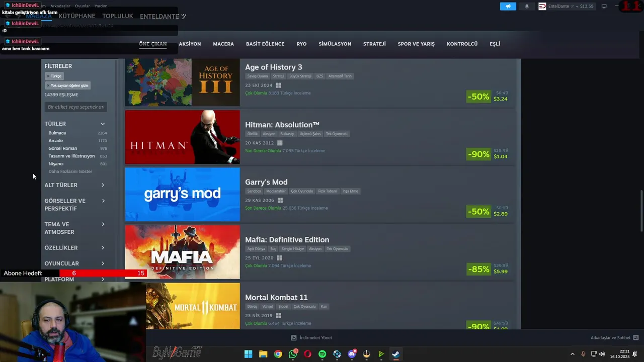Switch to Big Picture mode monitor icon
This screenshot has width=644, height=362.
(x=604, y=7)
